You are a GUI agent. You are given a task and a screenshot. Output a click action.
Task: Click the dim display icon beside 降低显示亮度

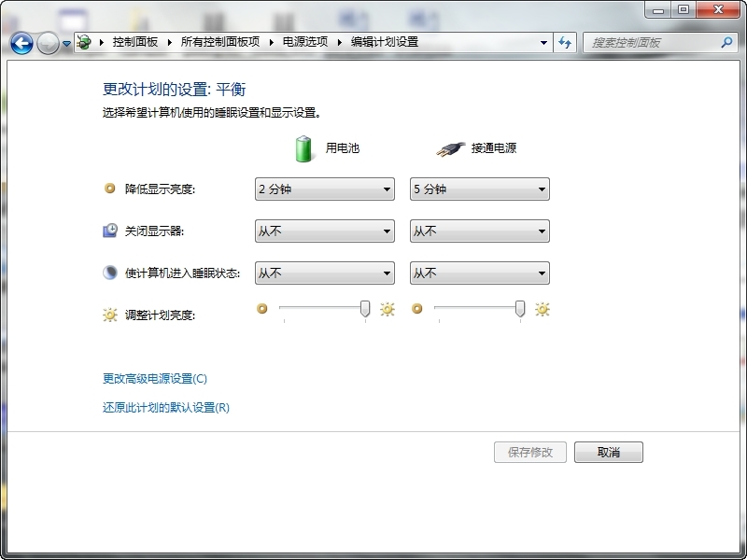110,189
